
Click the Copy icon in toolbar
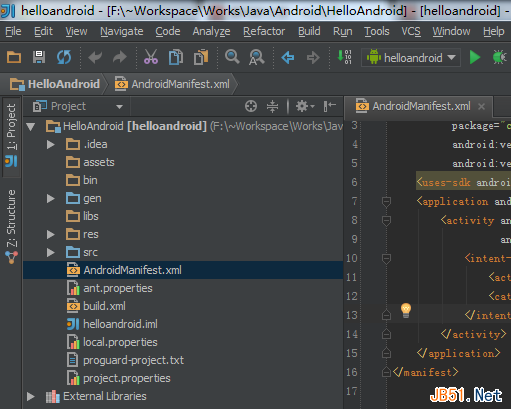coord(176,57)
